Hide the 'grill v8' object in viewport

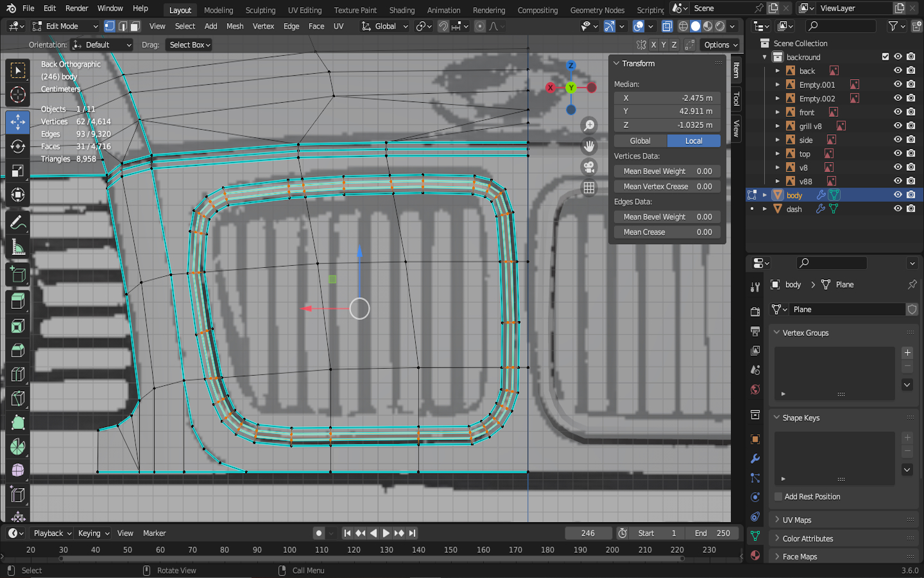tap(898, 126)
